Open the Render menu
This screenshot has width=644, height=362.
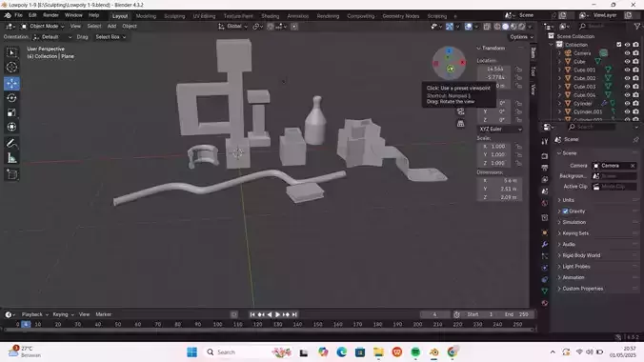pos(50,15)
